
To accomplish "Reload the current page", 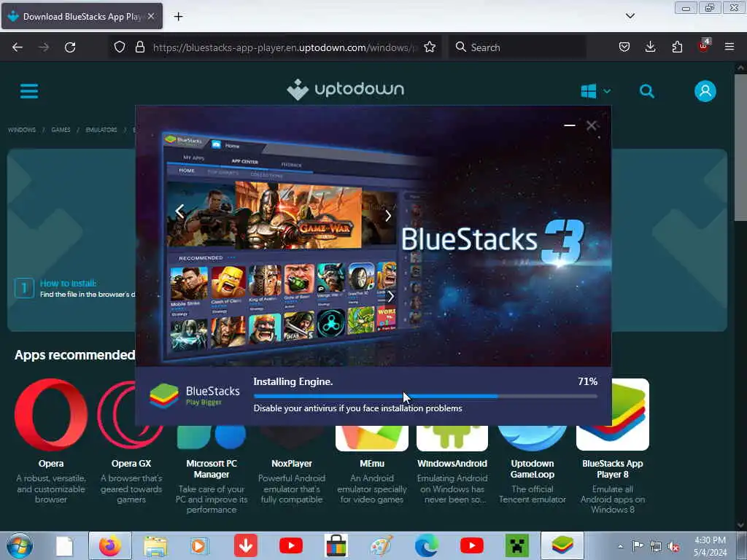I will point(70,47).
